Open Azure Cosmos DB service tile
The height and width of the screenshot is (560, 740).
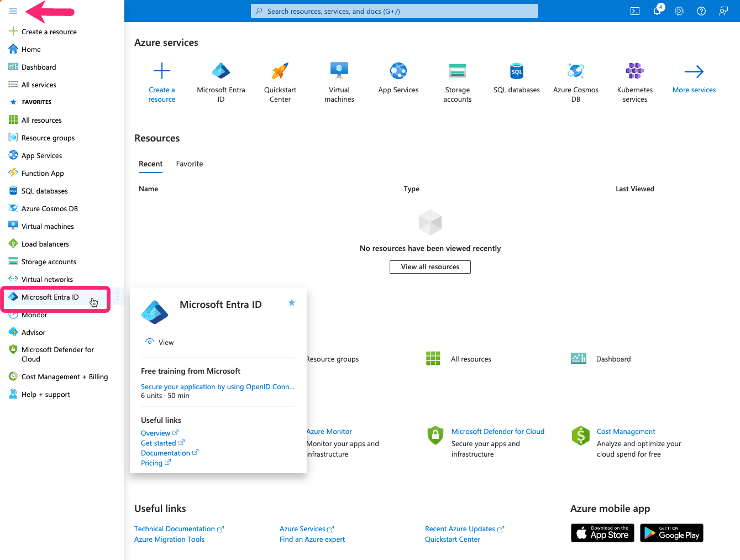tap(576, 82)
